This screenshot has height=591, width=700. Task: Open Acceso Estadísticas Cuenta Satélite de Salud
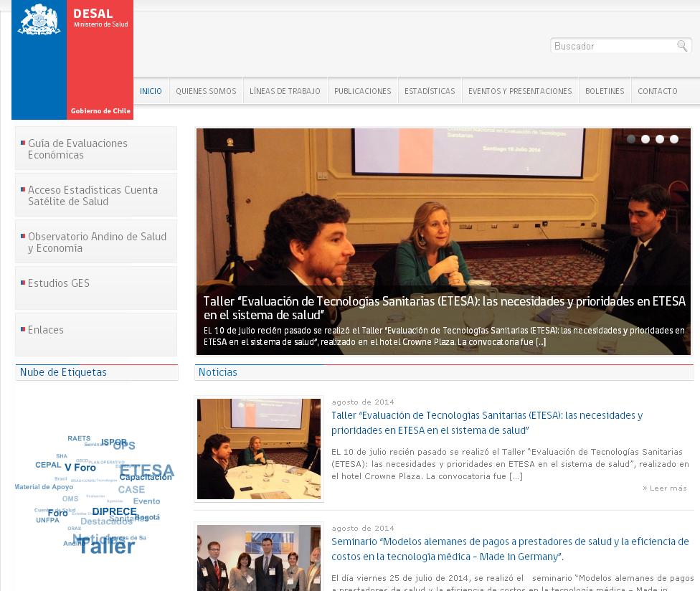click(x=96, y=196)
